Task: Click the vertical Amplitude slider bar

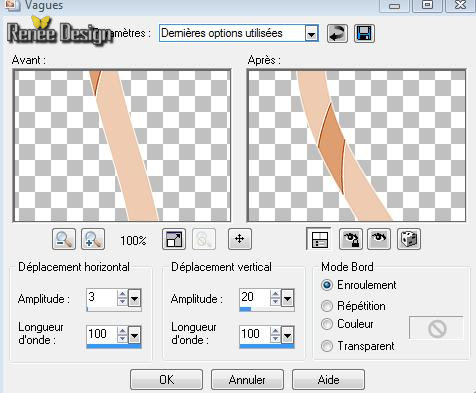Action: 267,309
